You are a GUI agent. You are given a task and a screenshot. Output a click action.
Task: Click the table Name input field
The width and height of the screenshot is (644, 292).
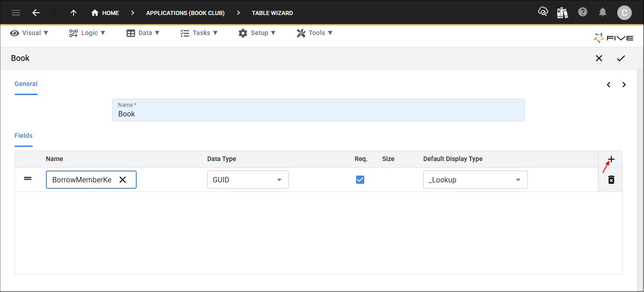pyautogui.click(x=318, y=114)
